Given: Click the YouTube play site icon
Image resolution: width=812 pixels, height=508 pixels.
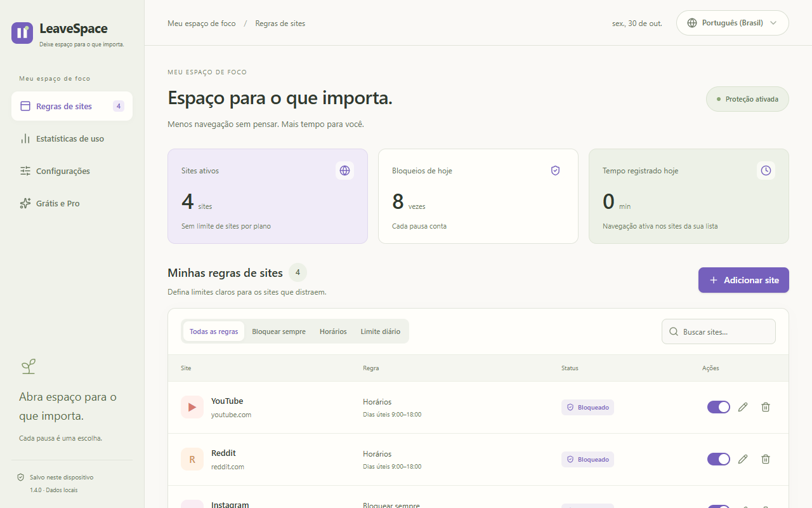Looking at the screenshot, I should click(192, 407).
